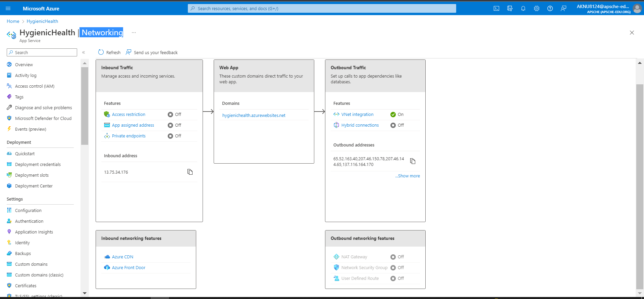
Task: Click sidebar scrollbar down arrow
Action: 85,293
